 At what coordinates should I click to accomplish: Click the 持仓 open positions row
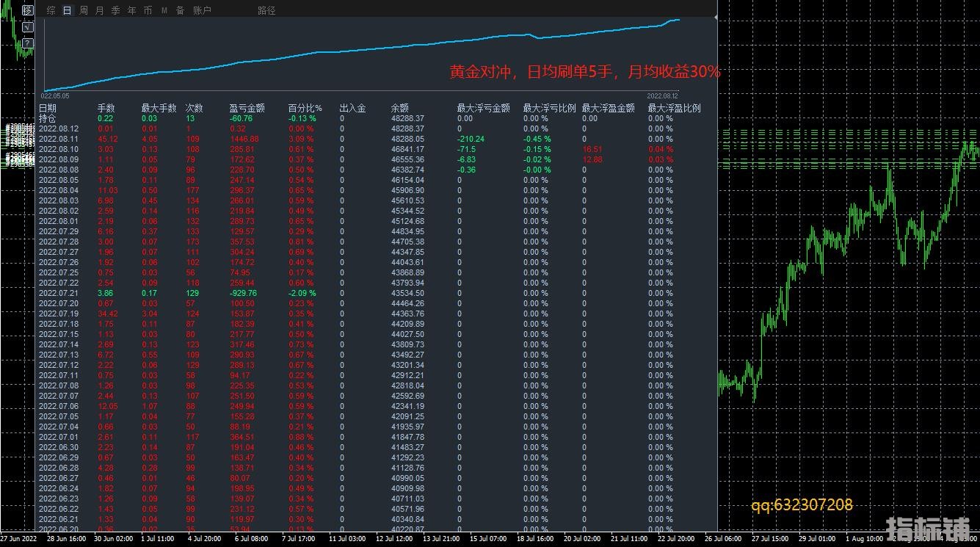click(48, 118)
